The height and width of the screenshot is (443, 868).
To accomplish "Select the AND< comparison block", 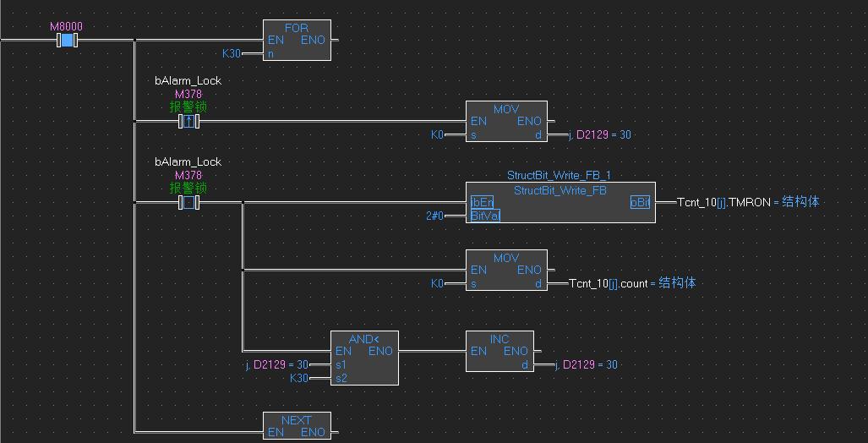I will [x=364, y=358].
